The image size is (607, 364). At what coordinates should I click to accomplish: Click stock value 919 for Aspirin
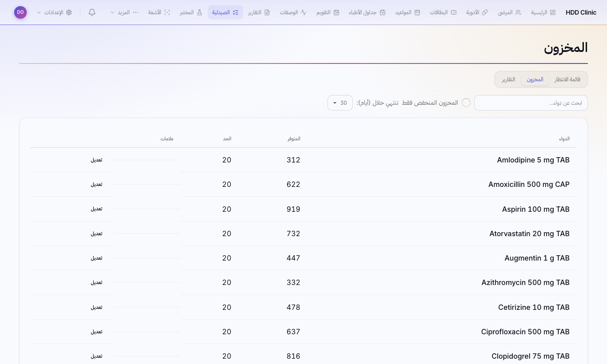point(294,209)
